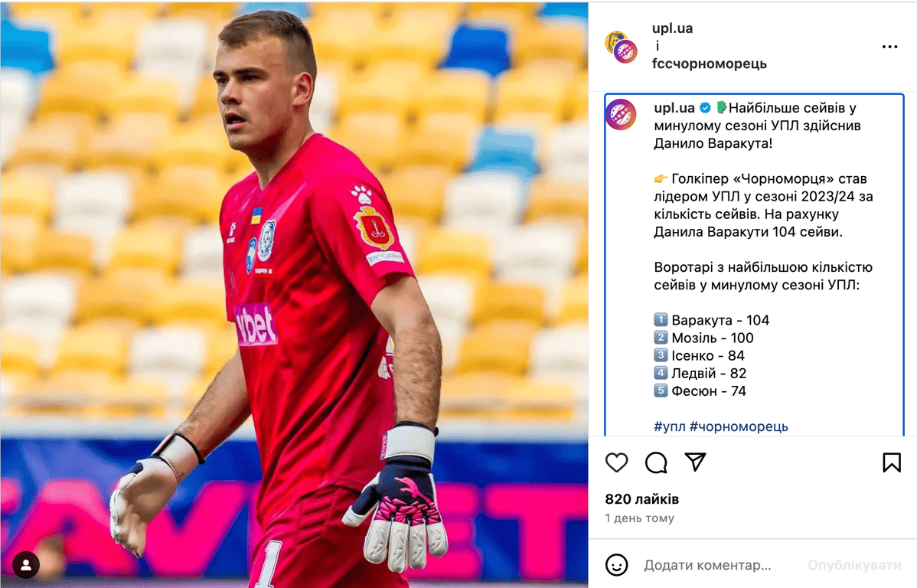View the 820 лайків likes list
This screenshot has width=917, height=588.
[x=642, y=499]
